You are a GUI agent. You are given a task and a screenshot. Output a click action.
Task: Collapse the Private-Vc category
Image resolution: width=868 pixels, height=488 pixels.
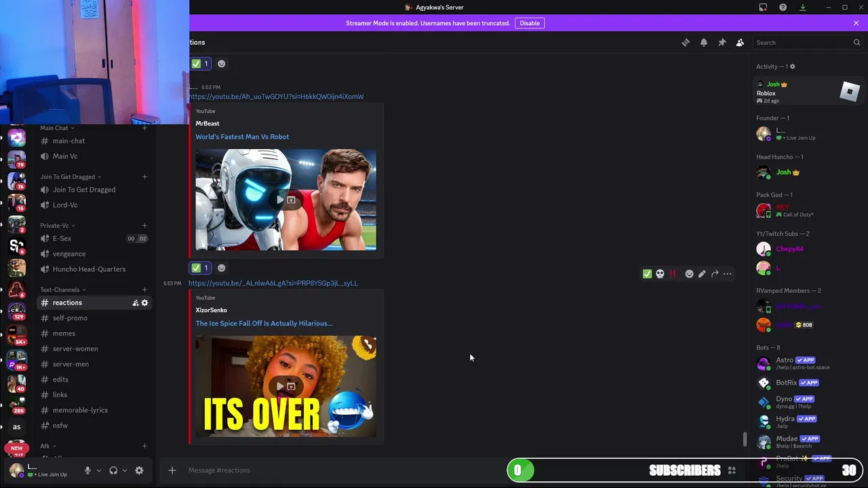tap(57, 226)
